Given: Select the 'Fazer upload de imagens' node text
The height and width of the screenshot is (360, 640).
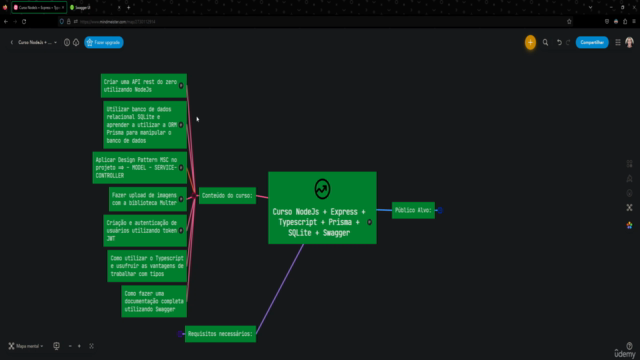Looking at the screenshot, I should coord(144,199).
